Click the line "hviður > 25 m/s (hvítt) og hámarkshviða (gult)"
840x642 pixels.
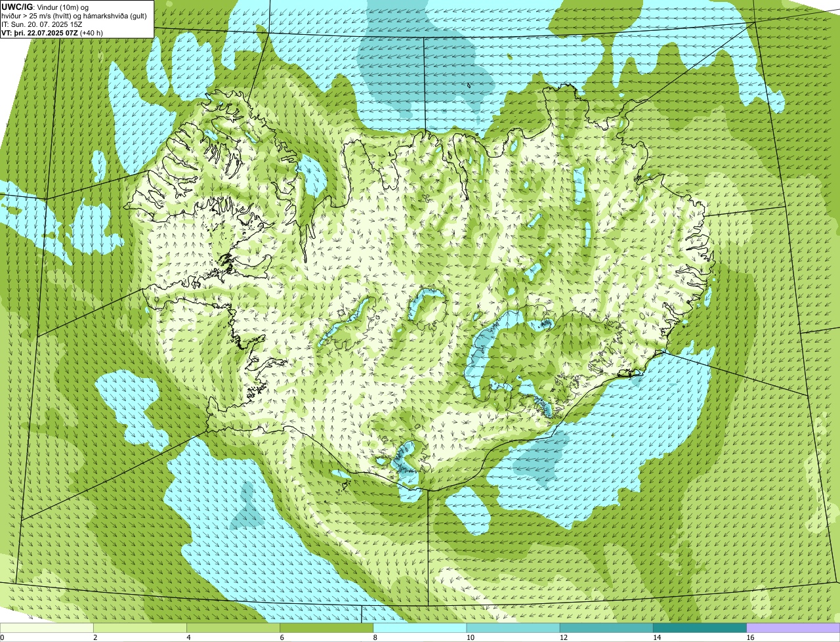pyautogui.click(x=75, y=15)
